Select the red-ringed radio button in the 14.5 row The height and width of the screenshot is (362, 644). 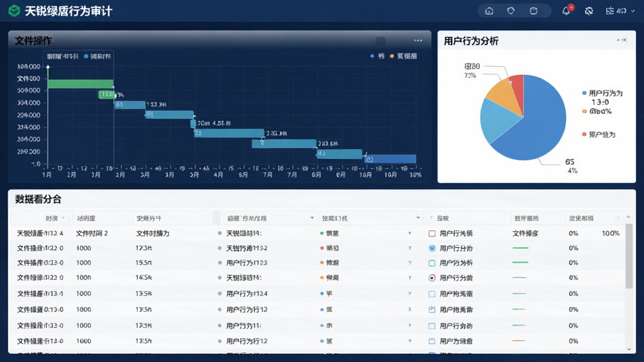[x=431, y=278]
